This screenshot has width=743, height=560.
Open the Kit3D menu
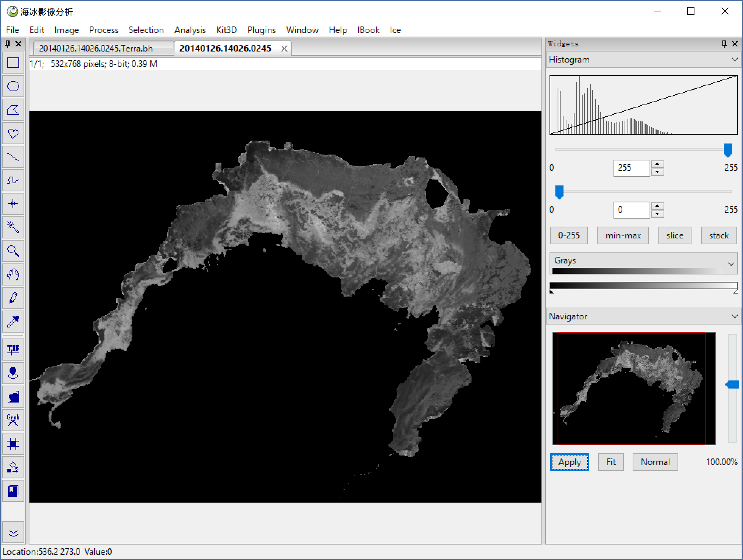(x=226, y=30)
